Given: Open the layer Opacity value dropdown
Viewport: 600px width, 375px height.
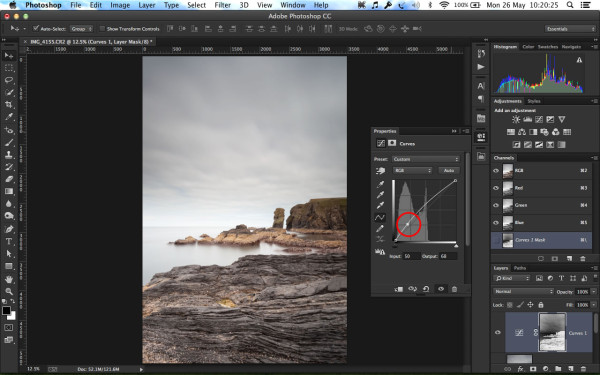Looking at the screenshot, I should (593, 292).
